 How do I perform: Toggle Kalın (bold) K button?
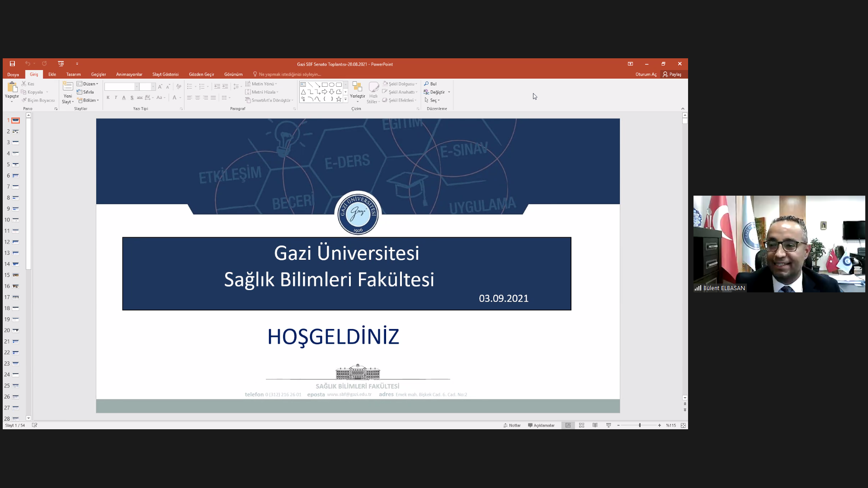point(108,98)
